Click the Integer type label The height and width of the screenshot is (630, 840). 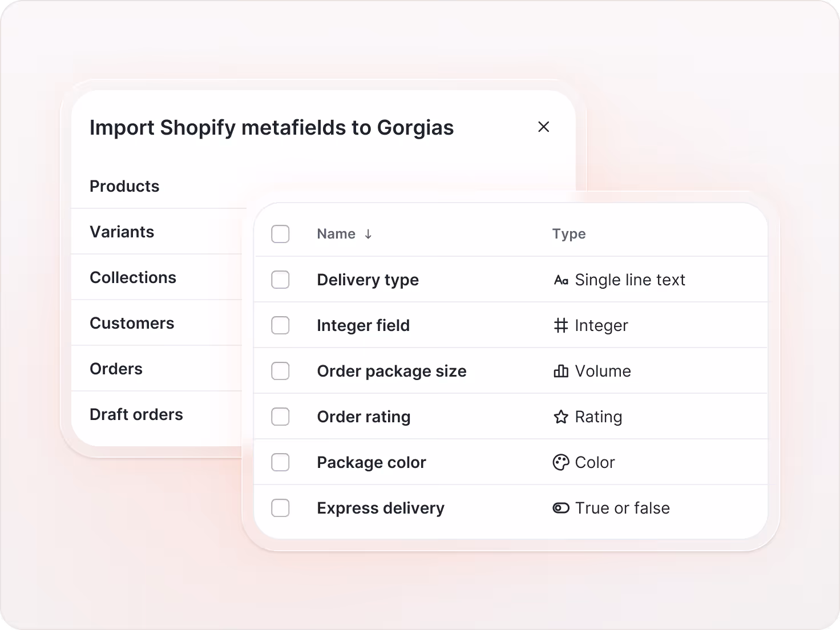(x=601, y=326)
